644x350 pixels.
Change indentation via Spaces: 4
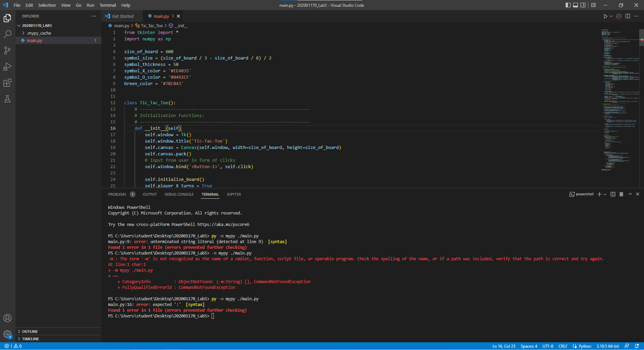[529, 346]
